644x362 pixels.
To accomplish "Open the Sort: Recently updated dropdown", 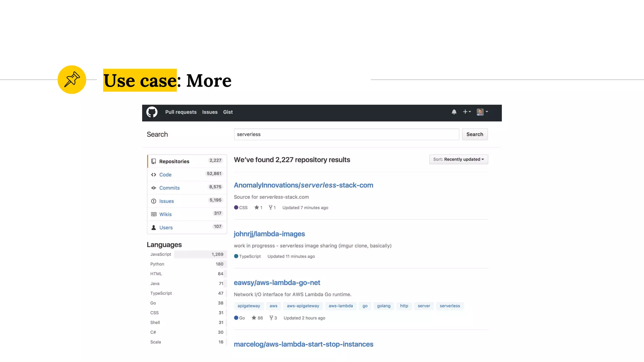I will (458, 159).
